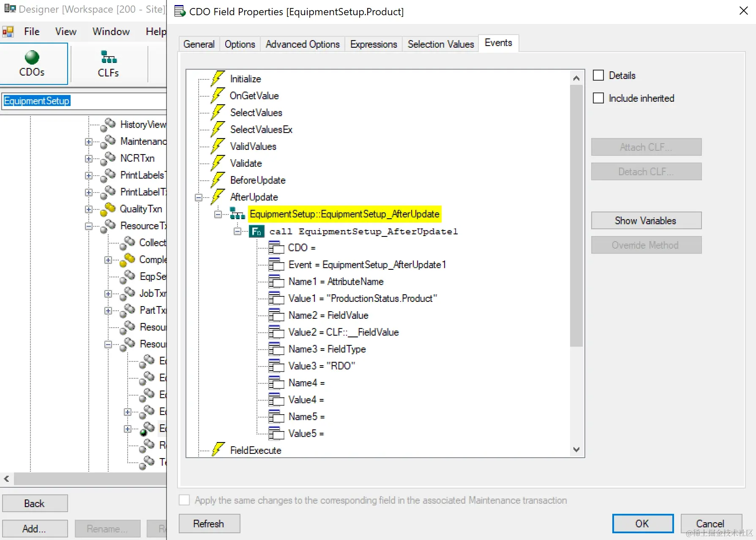Collapse the call EquipmentSetup_AfterUpdate1 function node
Screen dimensions: 756x540
click(237, 231)
